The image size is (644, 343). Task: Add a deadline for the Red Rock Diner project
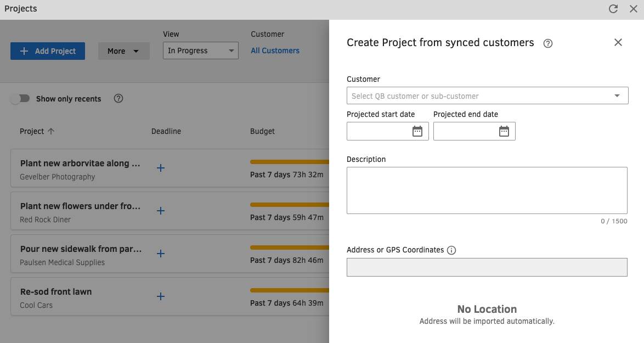point(161,211)
